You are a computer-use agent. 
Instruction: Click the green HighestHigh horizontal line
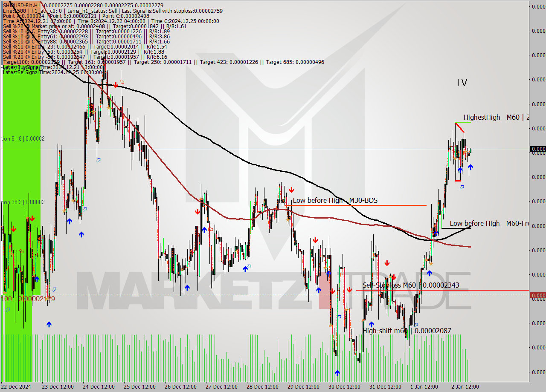(x=463, y=122)
